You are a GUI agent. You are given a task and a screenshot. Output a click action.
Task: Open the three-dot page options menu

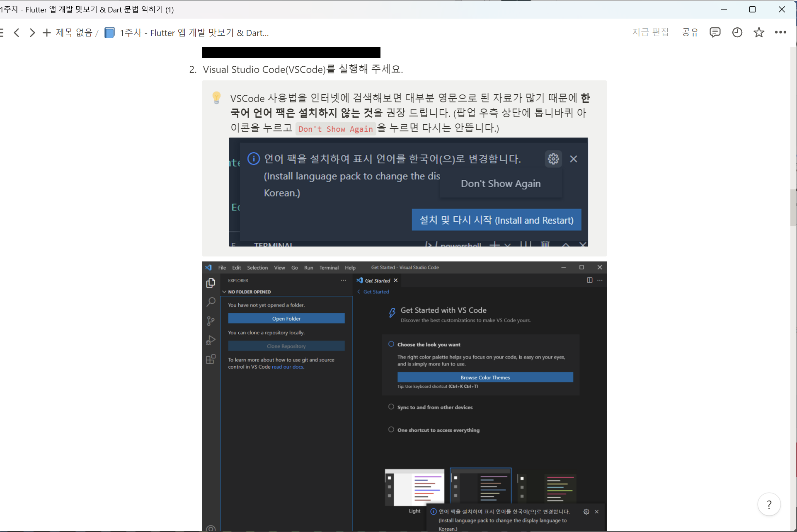(x=780, y=32)
